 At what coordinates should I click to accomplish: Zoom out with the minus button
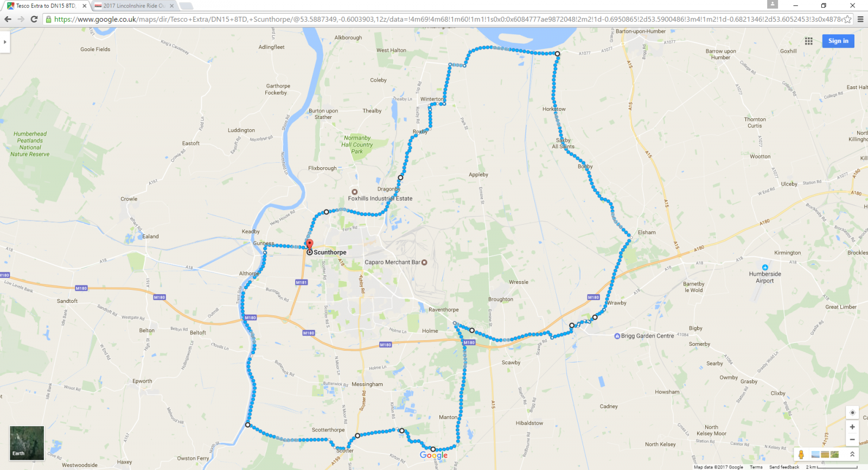(852, 440)
